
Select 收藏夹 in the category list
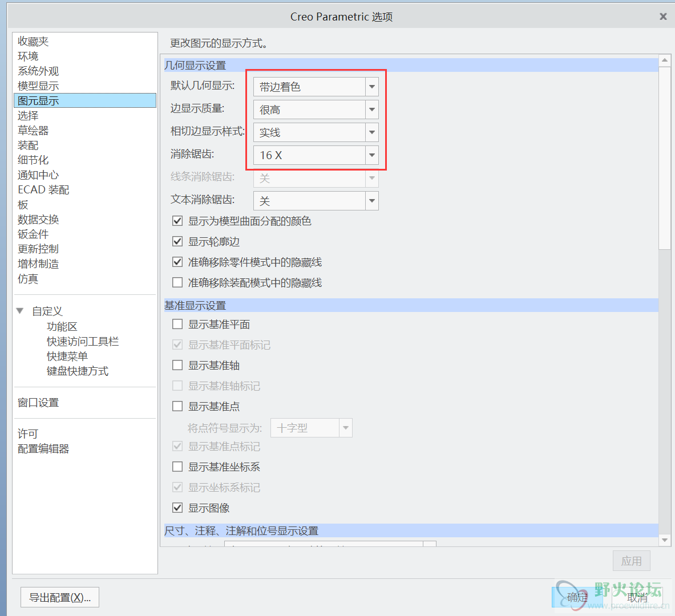[x=33, y=41]
